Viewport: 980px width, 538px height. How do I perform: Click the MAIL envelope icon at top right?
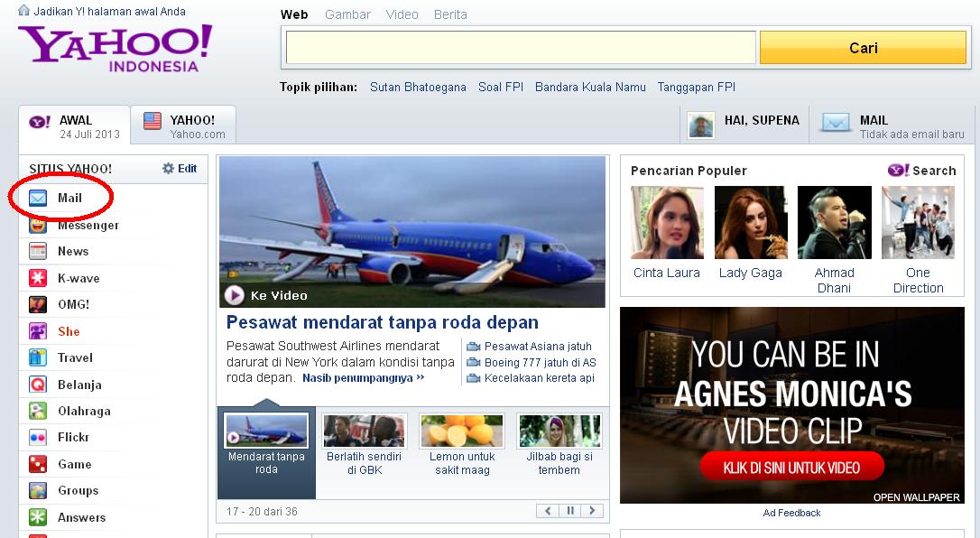pos(835,121)
